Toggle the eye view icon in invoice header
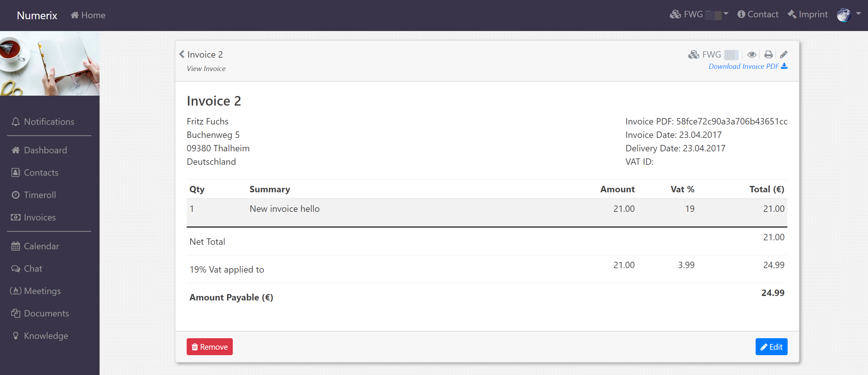Viewport: 868px width, 375px height. click(751, 54)
